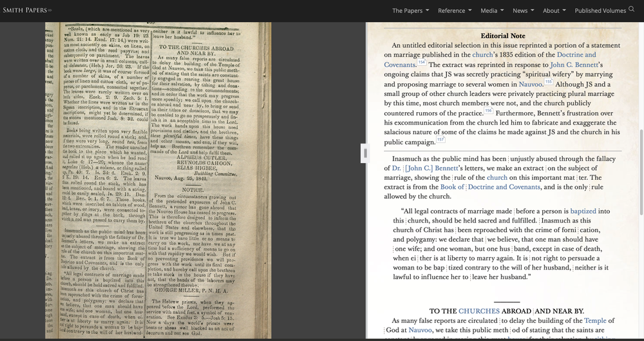Follow the 'church' link before 1835 edition

point(482,55)
